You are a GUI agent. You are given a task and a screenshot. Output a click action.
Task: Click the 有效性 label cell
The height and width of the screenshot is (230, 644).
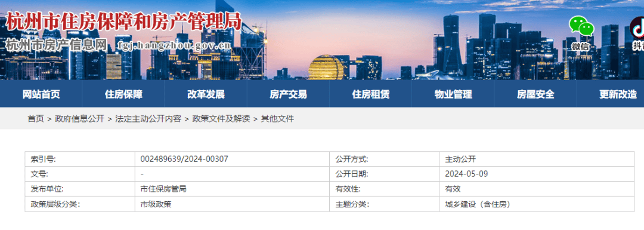pos(385,189)
